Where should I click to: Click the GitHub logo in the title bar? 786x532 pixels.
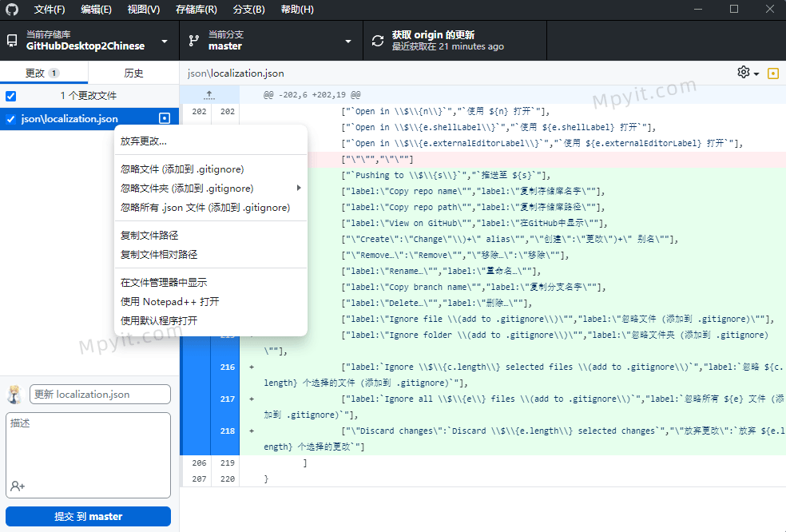tap(12, 10)
